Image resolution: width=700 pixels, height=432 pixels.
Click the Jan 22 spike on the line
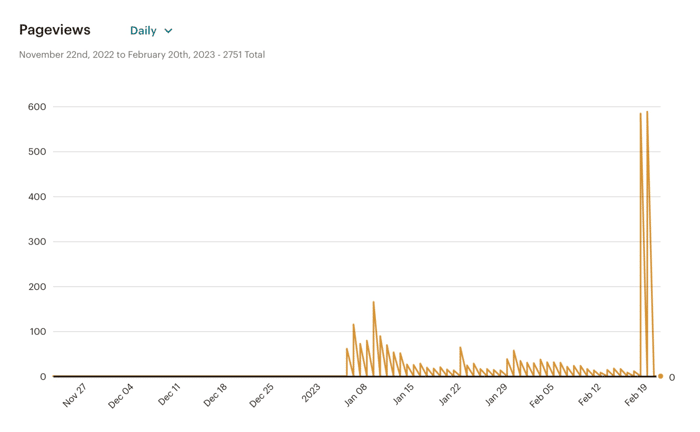[x=460, y=347]
